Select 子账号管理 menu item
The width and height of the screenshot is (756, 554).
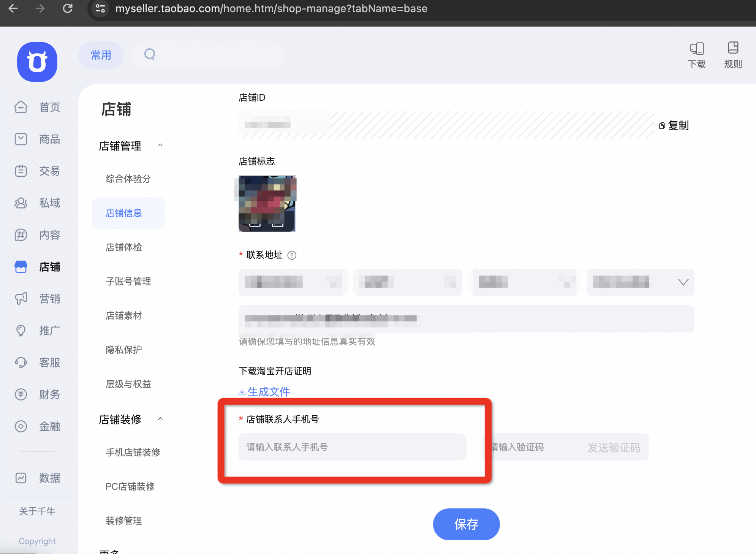(x=128, y=281)
